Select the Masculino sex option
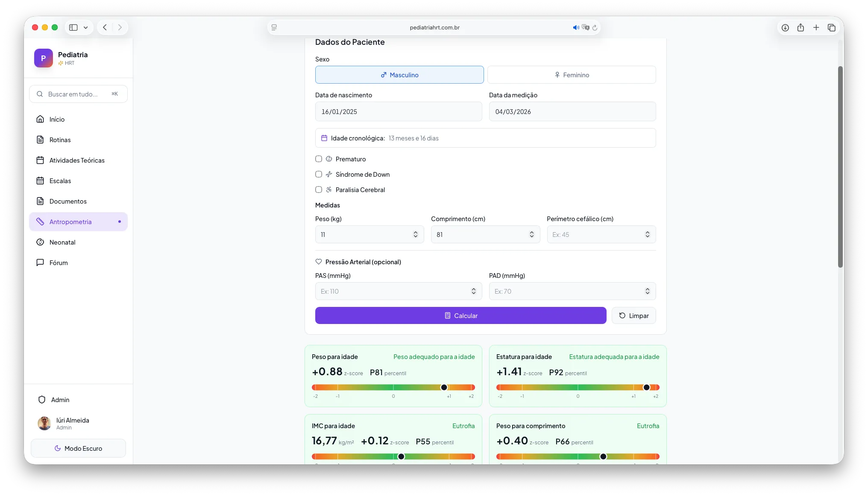The height and width of the screenshot is (496, 868). [x=399, y=75]
